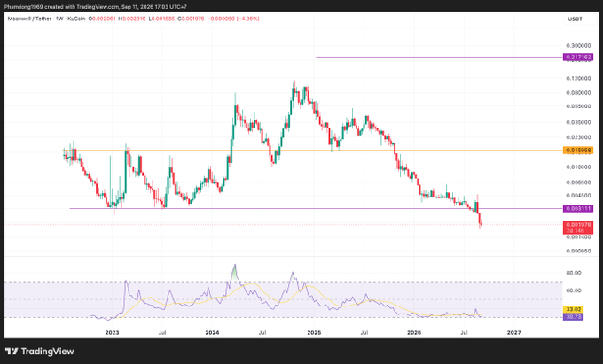603x364 pixels.
Task: Select the upper purple horizontal line at 0.217162
Action: point(438,58)
